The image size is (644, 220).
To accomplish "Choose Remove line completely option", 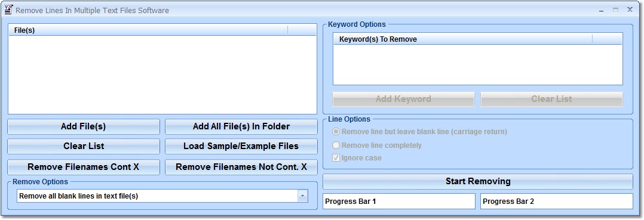I will [377, 145].
